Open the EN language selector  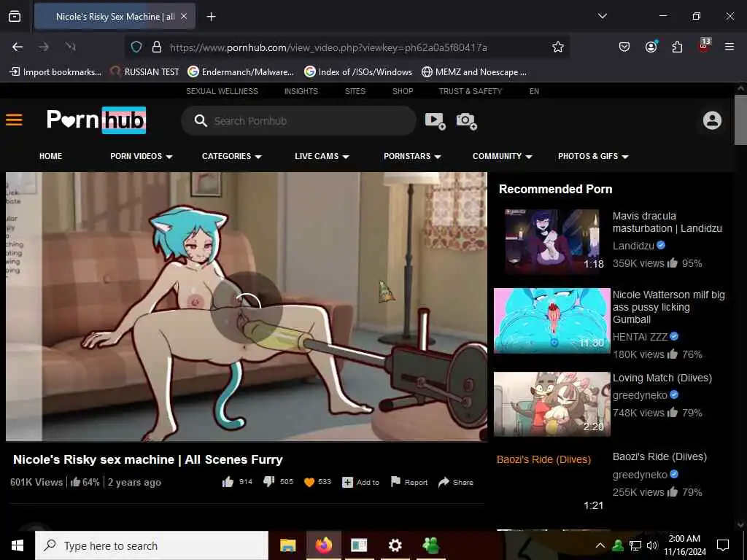(534, 91)
